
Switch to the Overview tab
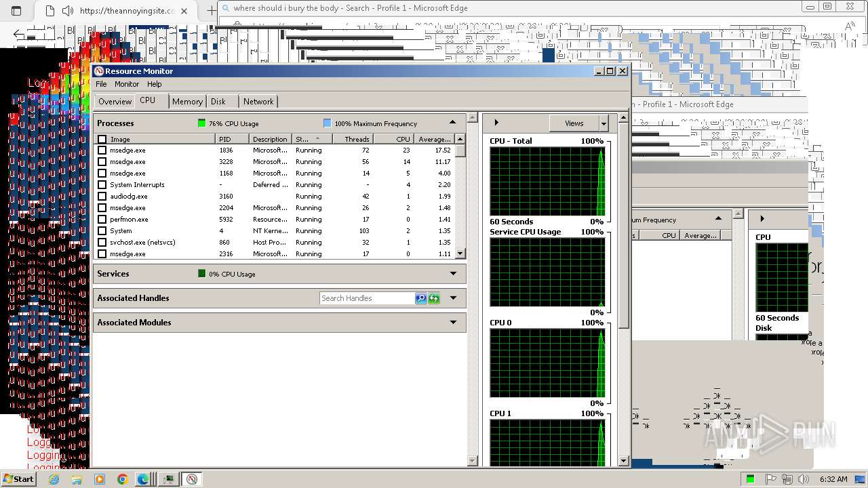point(115,102)
